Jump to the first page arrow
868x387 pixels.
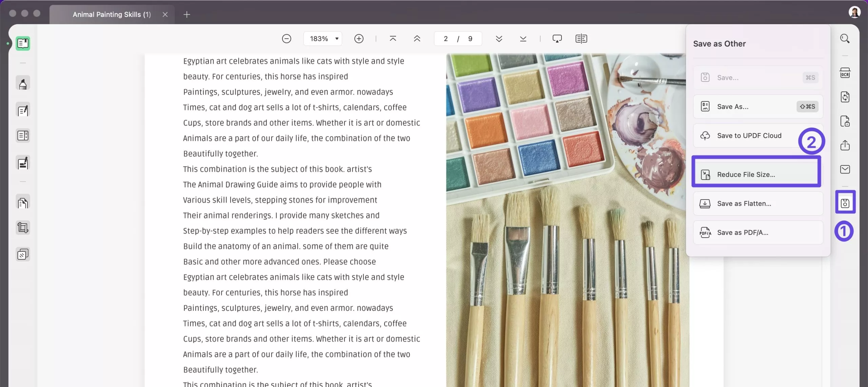tap(393, 39)
